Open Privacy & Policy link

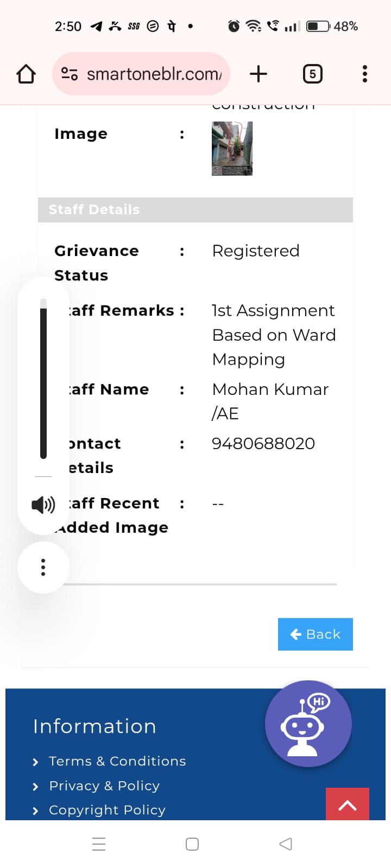tap(104, 786)
